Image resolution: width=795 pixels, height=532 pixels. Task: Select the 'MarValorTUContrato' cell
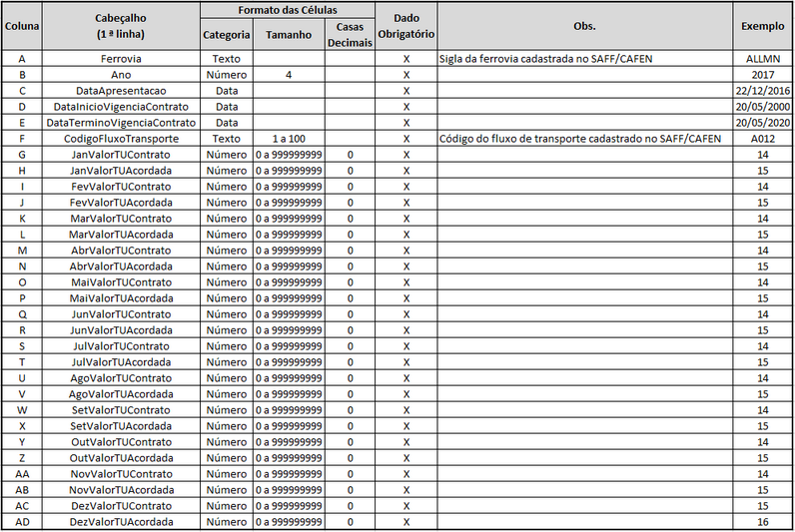[121, 219]
